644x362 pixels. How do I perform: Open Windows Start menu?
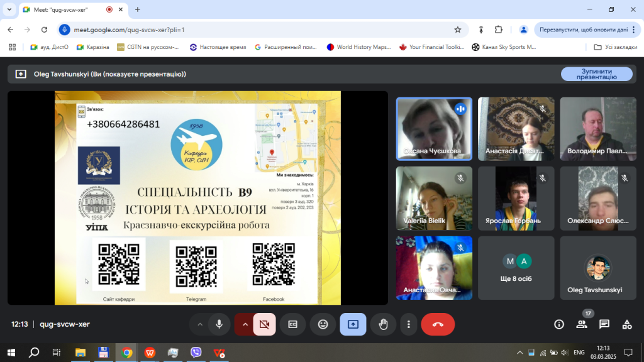(11, 353)
